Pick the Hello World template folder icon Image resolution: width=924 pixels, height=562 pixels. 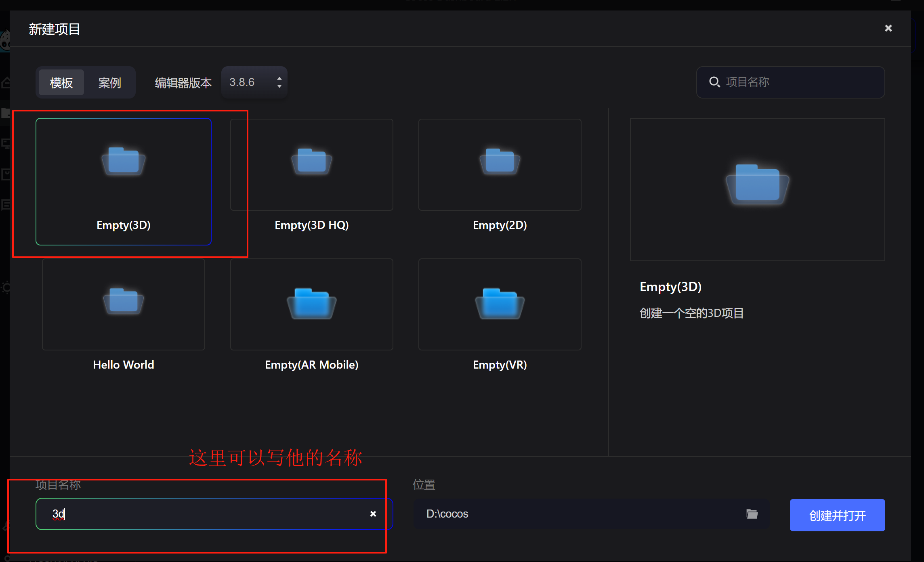tap(124, 301)
